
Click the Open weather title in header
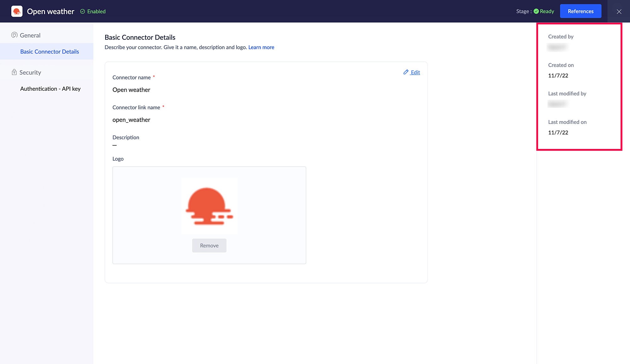(51, 11)
